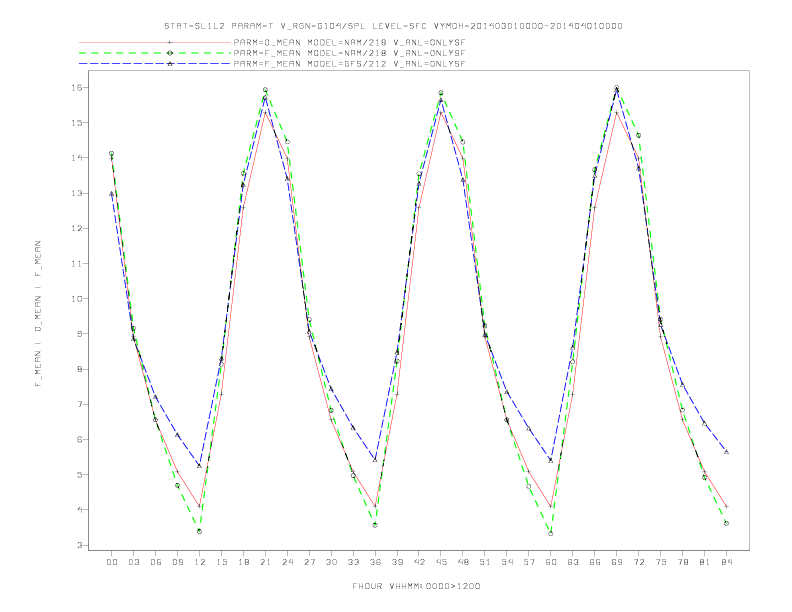Image resolution: width=792 pixels, height=612 pixels.
Task: Click x-axis forecast hour label 36
Action: tap(375, 562)
